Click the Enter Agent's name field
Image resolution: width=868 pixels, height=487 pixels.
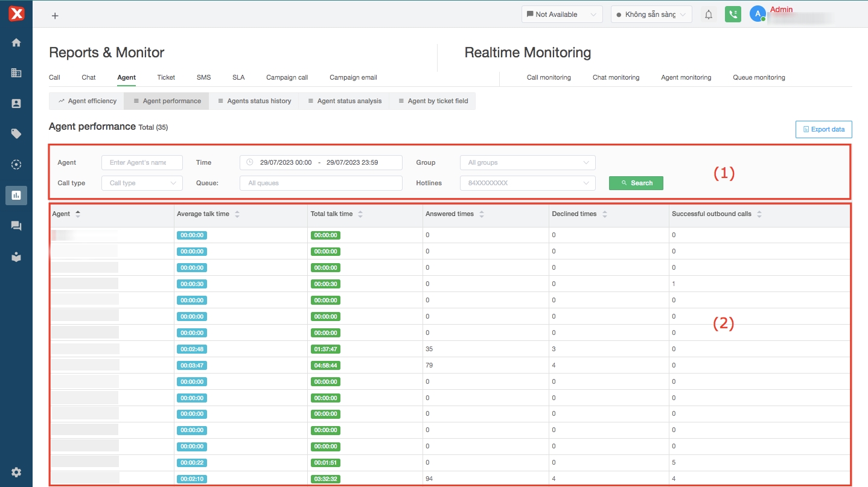pos(142,162)
